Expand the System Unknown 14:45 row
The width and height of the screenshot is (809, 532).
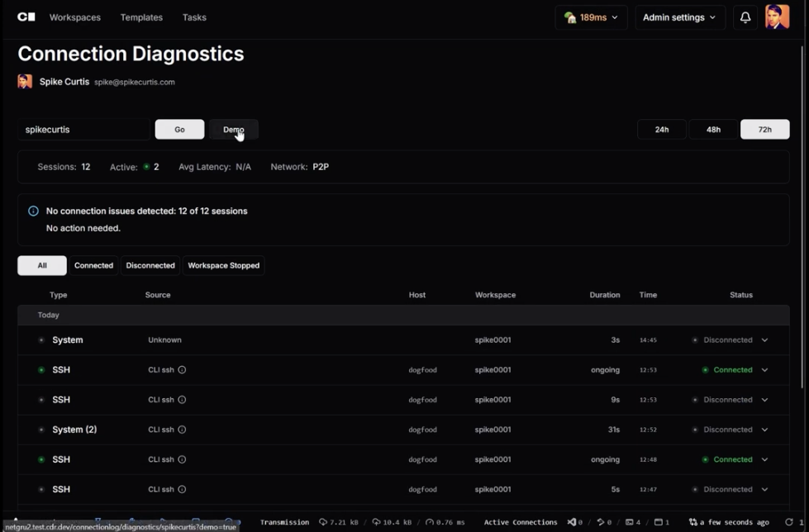click(764, 340)
